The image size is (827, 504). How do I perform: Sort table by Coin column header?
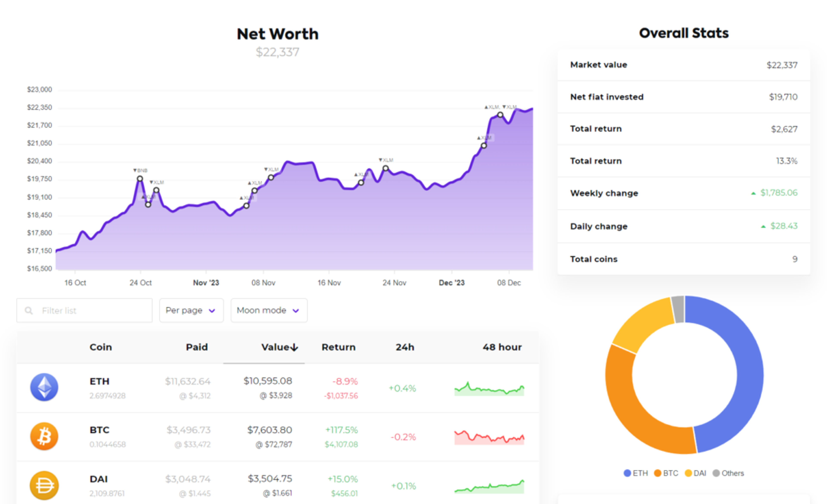point(101,347)
